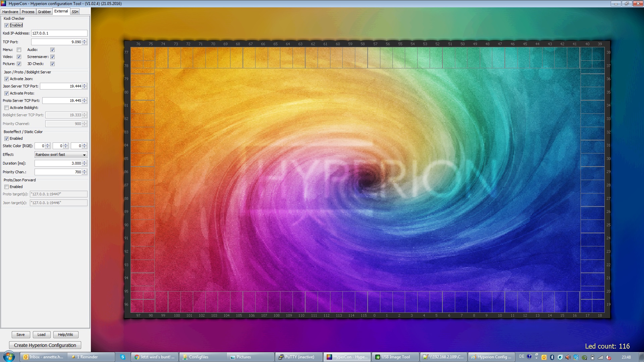
Task: Increase TCP Port spinner up arrow
Action: [85, 41]
